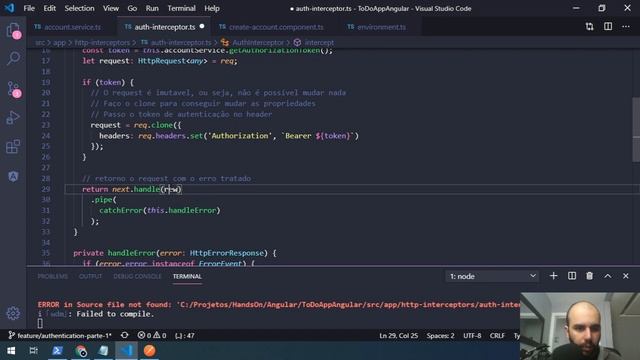Synchronize changes icon in status bar
640x360 pixels.
tap(124, 335)
